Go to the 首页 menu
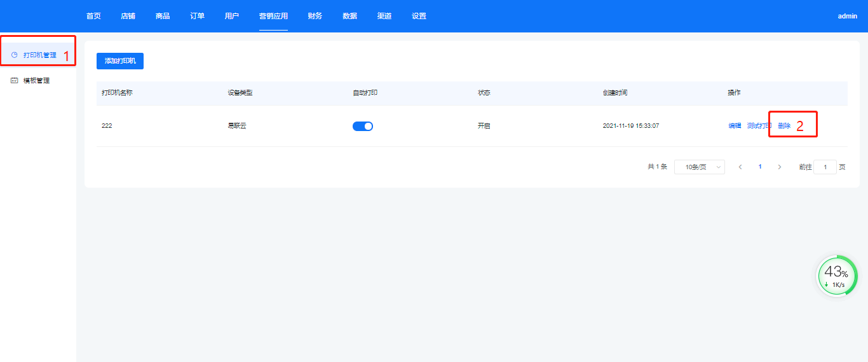 [x=93, y=16]
